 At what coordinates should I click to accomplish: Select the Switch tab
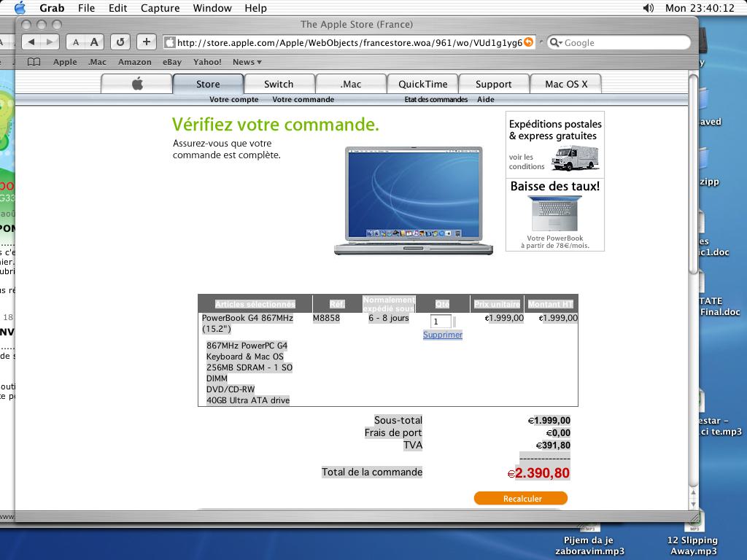pos(279,84)
